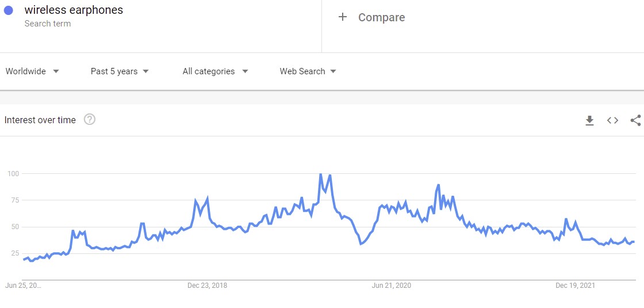
Task: Click the Dec 23, 2018 axis label
Action: pos(207,285)
